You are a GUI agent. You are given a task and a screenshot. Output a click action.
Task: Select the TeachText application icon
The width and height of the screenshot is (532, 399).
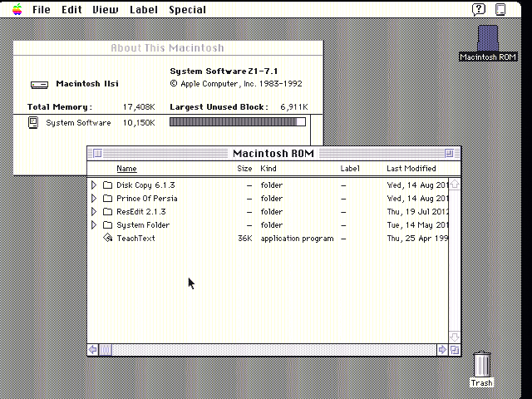pos(108,238)
